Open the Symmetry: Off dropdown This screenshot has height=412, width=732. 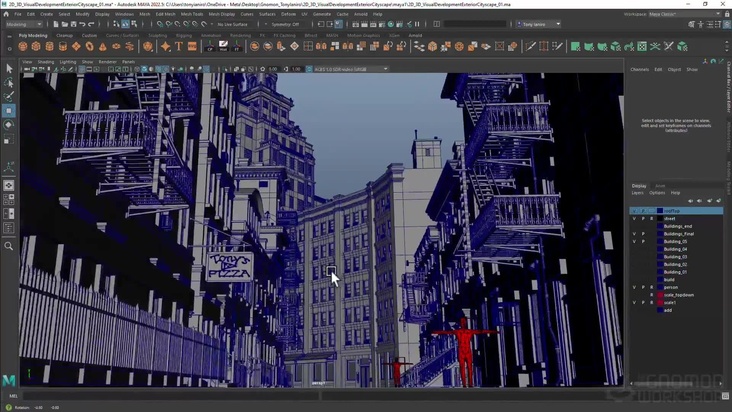point(285,24)
